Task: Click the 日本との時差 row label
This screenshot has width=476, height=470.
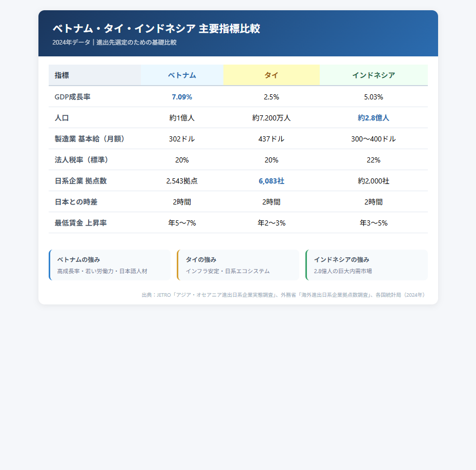Action: point(76,202)
